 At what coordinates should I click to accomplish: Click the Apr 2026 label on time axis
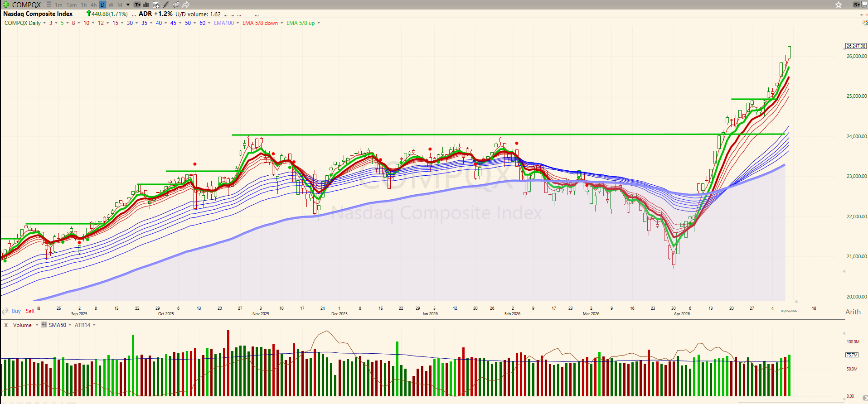[x=682, y=313]
